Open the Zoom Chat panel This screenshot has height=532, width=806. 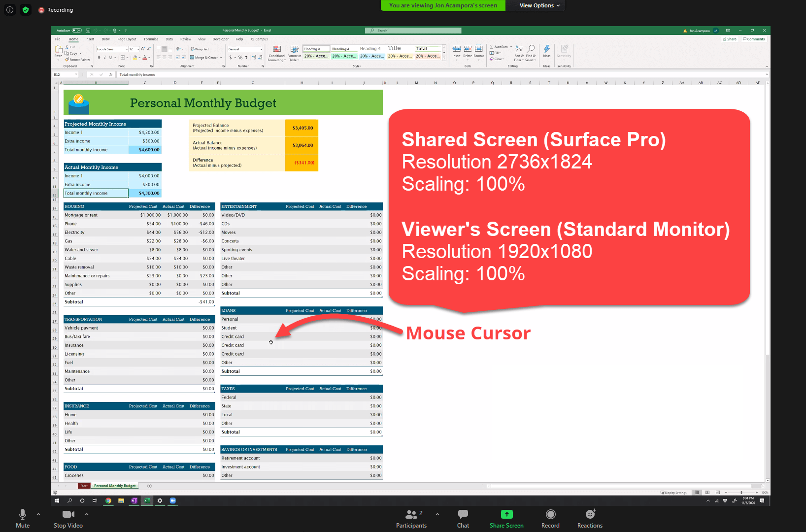(463, 514)
